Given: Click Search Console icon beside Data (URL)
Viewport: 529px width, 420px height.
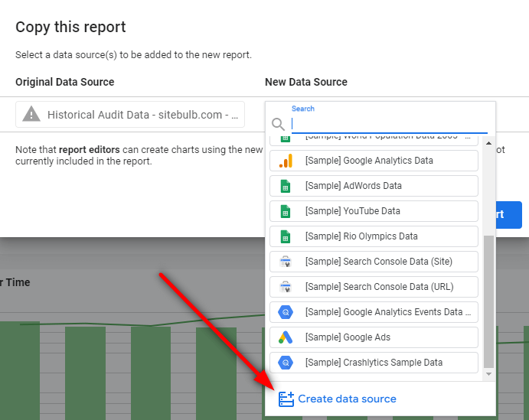Looking at the screenshot, I should click(x=286, y=287).
